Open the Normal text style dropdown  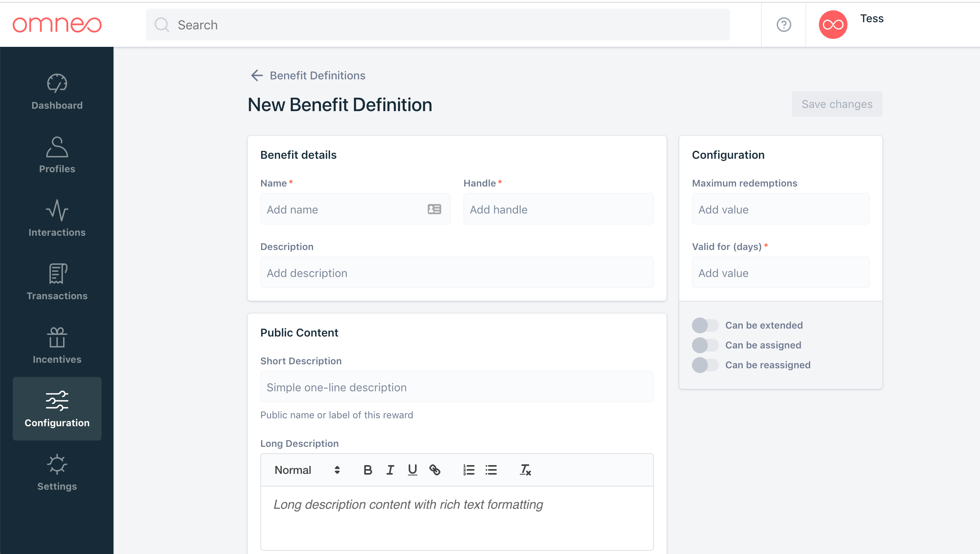tap(307, 470)
